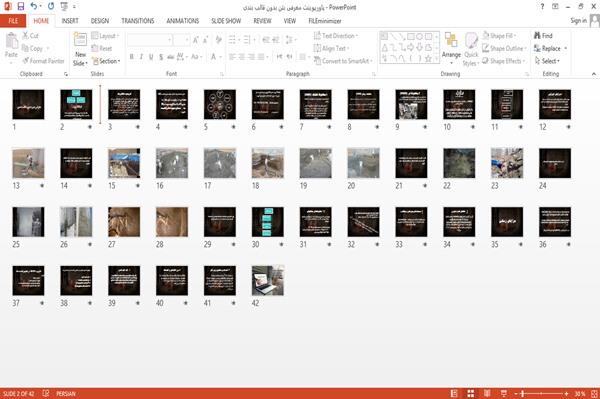Viewport: 600px width, 399px height.
Task: Click the Undo arrow icon
Action: pyautogui.click(x=34, y=6)
